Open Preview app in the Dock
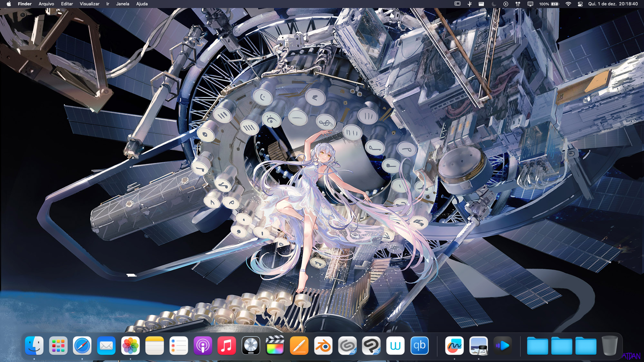Image resolution: width=644 pixels, height=362 pixels. [479, 346]
